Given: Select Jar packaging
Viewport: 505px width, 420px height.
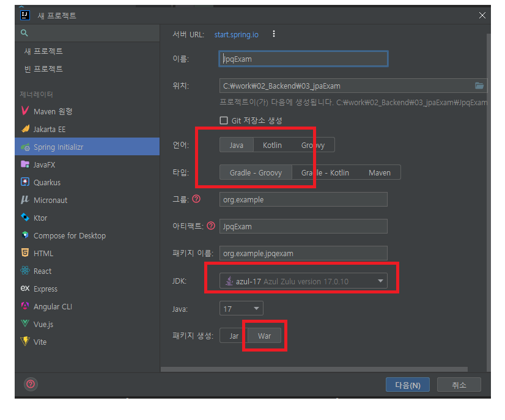Looking at the screenshot, I should pyautogui.click(x=234, y=336).
